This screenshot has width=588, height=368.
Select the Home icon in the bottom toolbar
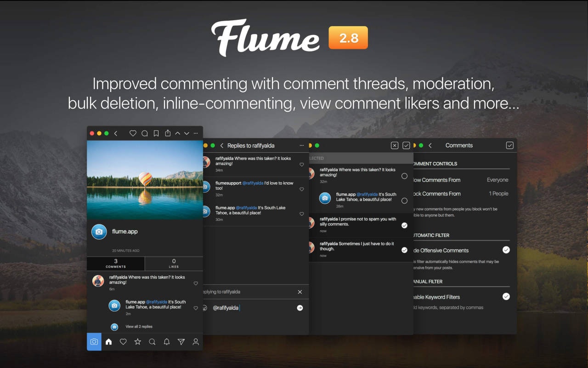click(108, 342)
